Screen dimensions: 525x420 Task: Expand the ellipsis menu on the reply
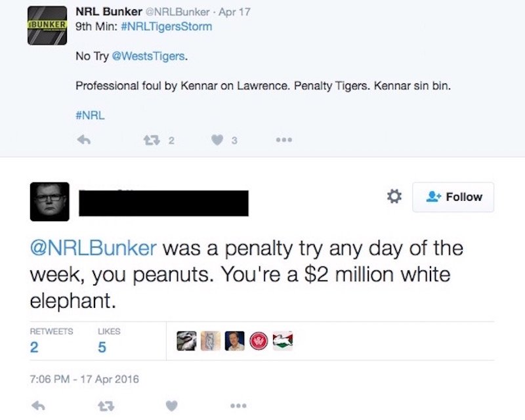[x=238, y=407]
